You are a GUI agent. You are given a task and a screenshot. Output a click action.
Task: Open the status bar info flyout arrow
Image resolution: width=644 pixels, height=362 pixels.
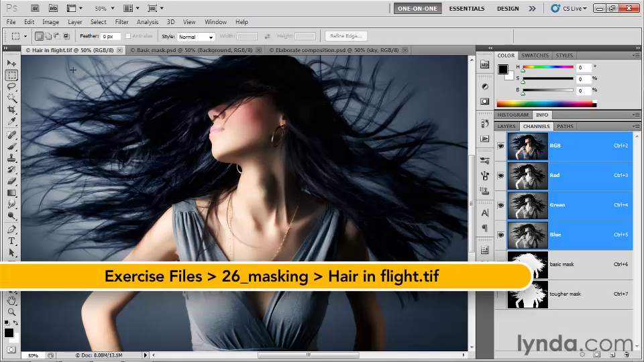146,355
